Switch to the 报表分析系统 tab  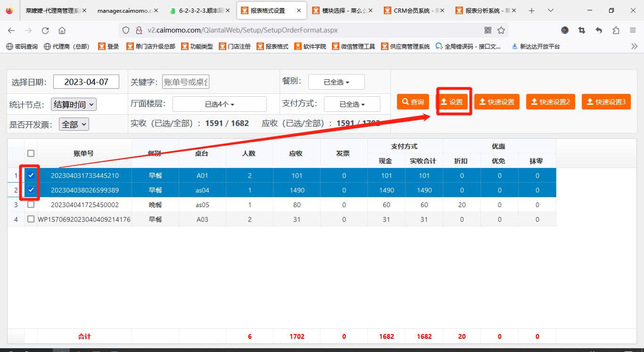click(485, 10)
